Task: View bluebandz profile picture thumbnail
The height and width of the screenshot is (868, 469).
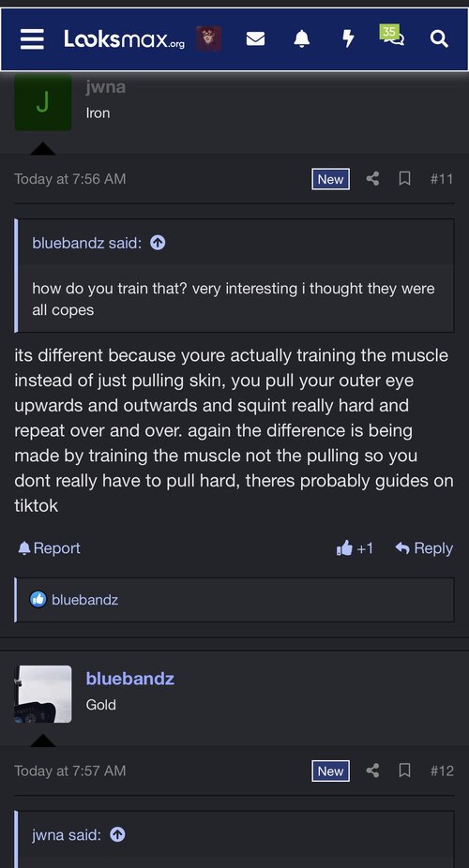Action: coord(42,694)
